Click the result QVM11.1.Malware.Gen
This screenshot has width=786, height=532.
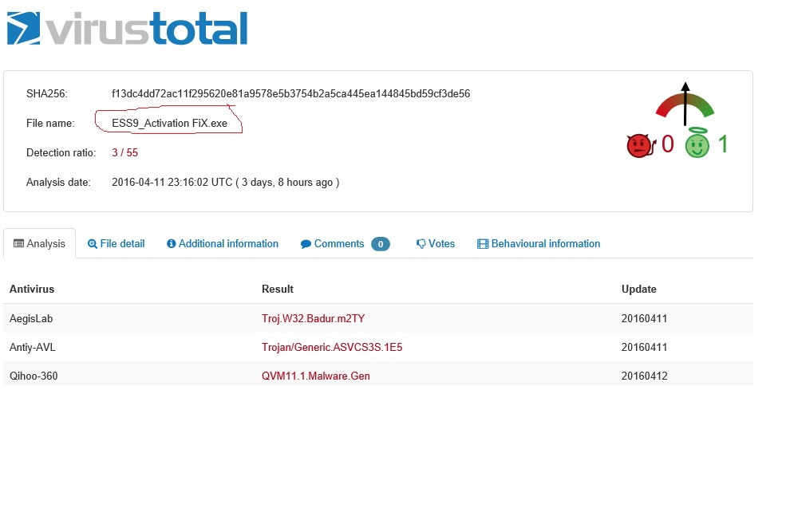pyautogui.click(x=316, y=376)
